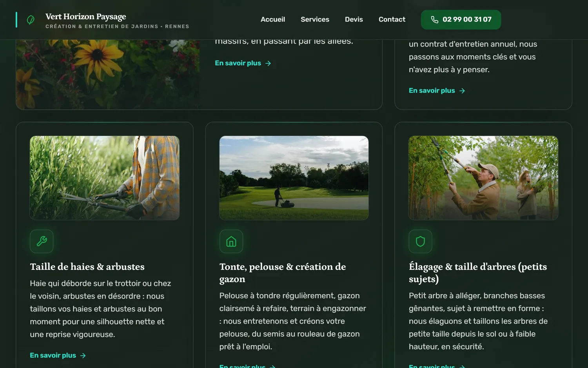588x368 pixels.
Task: Click the phone icon in call button
Action: pyautogui.click(x=435, y=20)
